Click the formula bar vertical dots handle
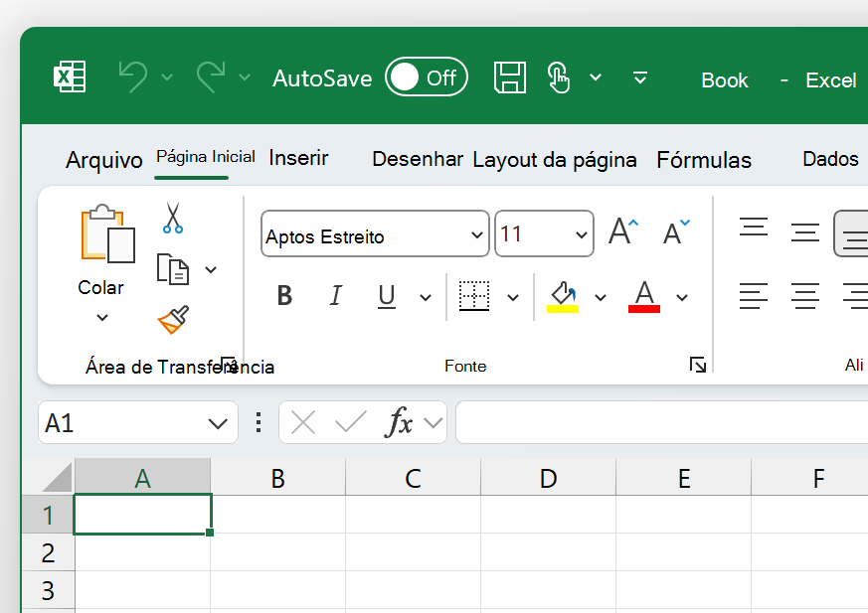The width and height of the screenshot is (868, 613). 259,422
